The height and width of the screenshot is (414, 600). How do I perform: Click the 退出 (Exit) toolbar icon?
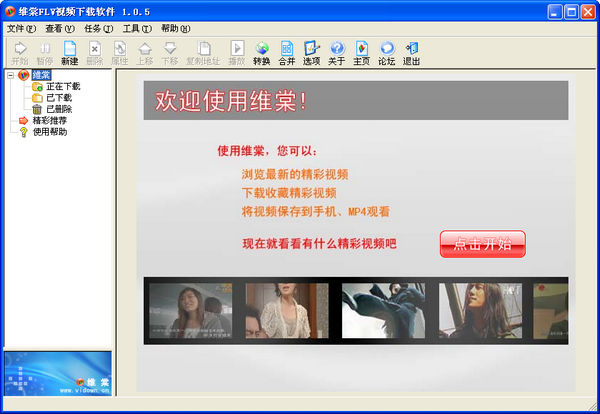[412, 53]
